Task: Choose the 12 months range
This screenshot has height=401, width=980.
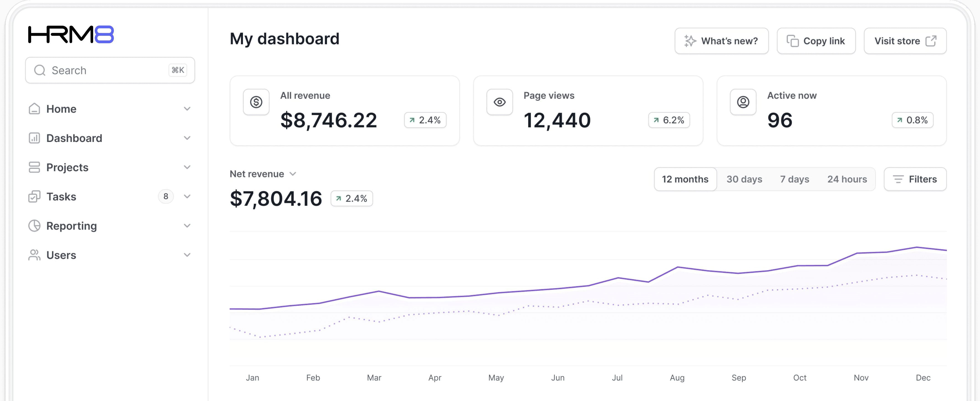Action: (x=685, y=179)
